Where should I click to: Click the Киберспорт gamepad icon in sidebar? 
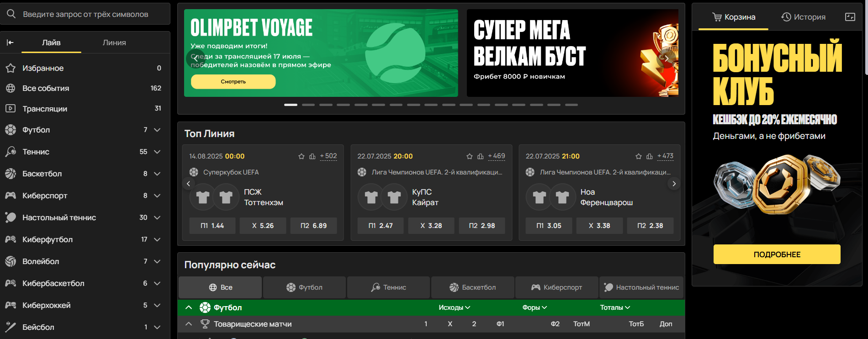11,196
